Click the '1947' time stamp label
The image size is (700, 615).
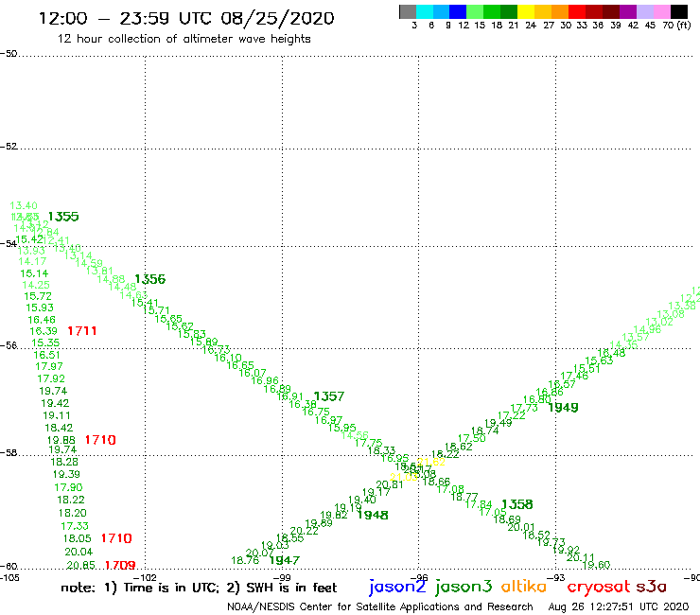pyautogui.click(x=285, y=560)
